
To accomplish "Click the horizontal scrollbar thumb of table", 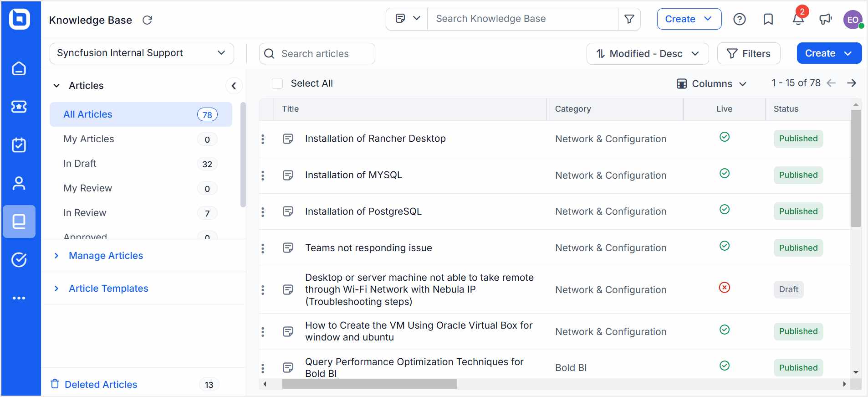I will [x=369, y=384].
